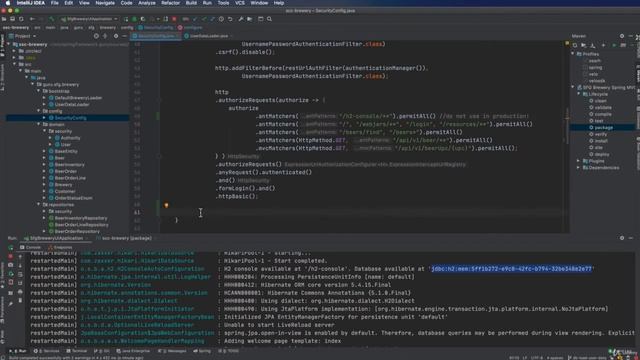
Task: Select the Maven 'install' lifecycle phase
Action: coord(601,141)
